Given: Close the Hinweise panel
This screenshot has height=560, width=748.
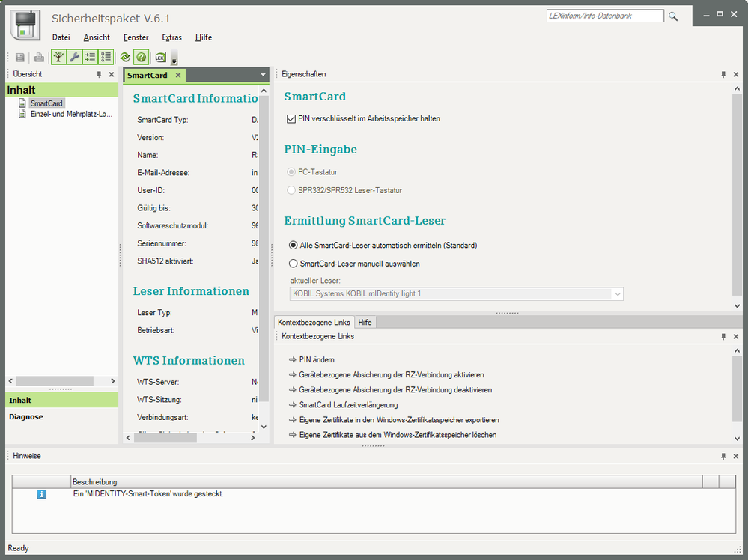Looking at the screenshot, I should click(735, 457).
